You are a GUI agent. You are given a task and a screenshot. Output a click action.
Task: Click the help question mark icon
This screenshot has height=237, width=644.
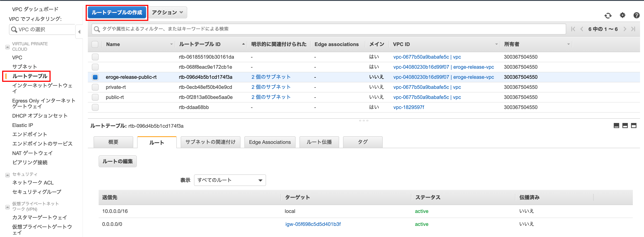pos(636,15)
